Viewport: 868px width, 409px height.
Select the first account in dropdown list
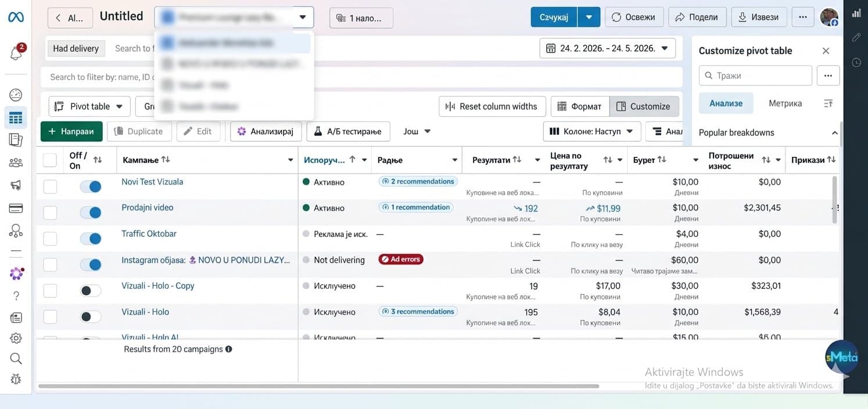tap(234, 43)
